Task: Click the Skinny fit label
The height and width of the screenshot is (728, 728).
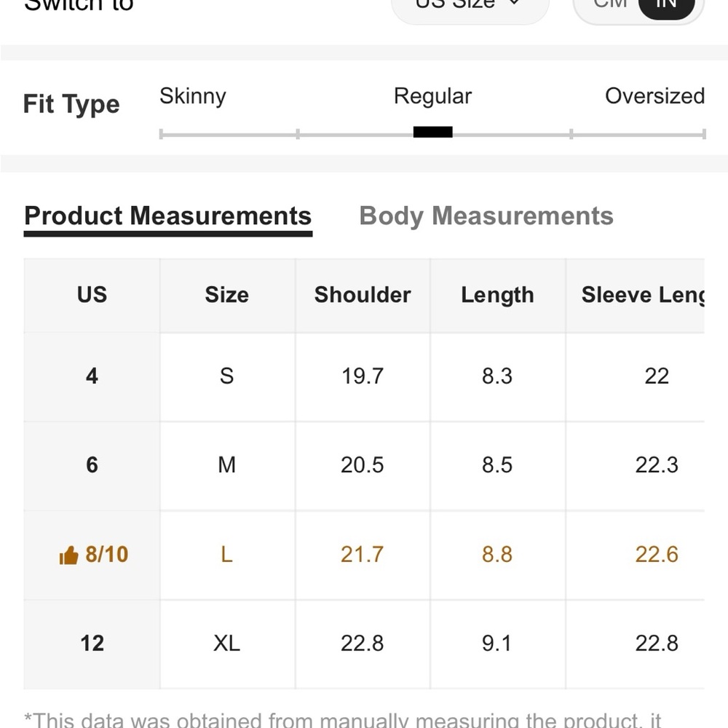Action: coord(193,96)
